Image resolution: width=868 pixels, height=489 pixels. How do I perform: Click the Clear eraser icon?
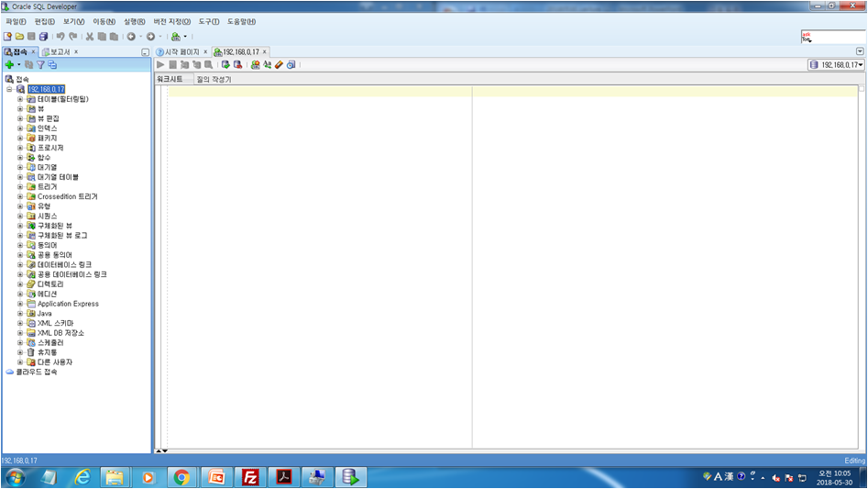pos(279,65)
